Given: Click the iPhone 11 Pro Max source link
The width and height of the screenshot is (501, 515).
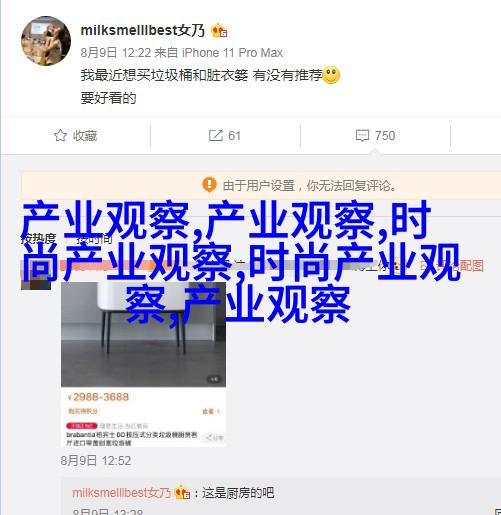Looking at the screenshot, I should coord(233,53).
